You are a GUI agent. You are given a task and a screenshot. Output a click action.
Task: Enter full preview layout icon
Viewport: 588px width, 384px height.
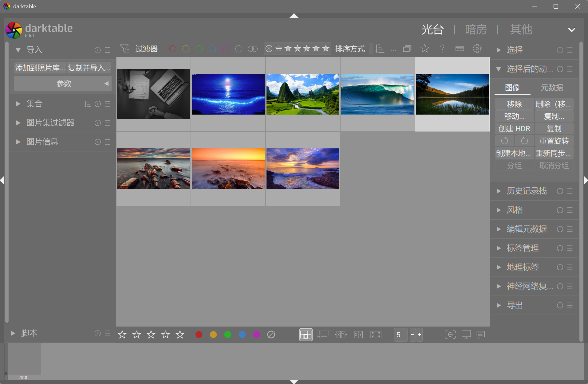(376, 335)
